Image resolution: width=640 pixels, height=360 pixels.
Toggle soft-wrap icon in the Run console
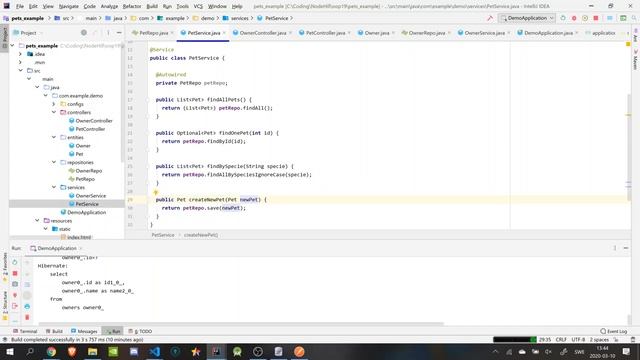(27, 284)
